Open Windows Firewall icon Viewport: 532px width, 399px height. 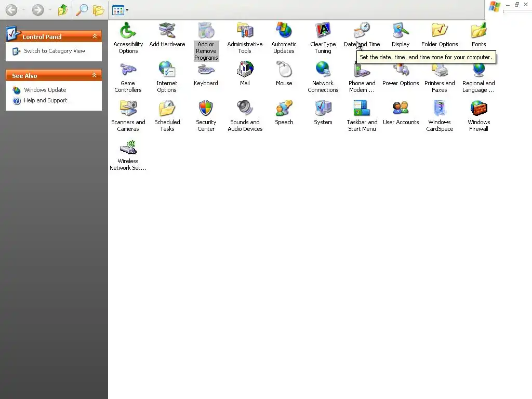point(478,116)
